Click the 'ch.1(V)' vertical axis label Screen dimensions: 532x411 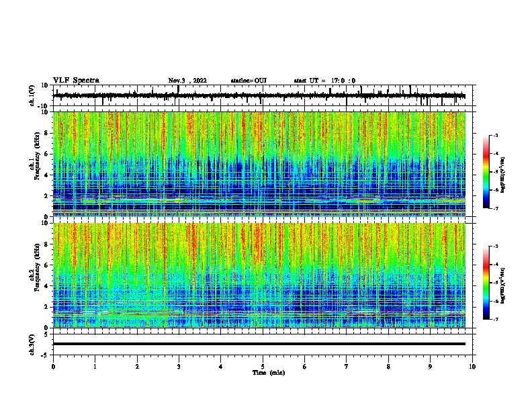32,95
